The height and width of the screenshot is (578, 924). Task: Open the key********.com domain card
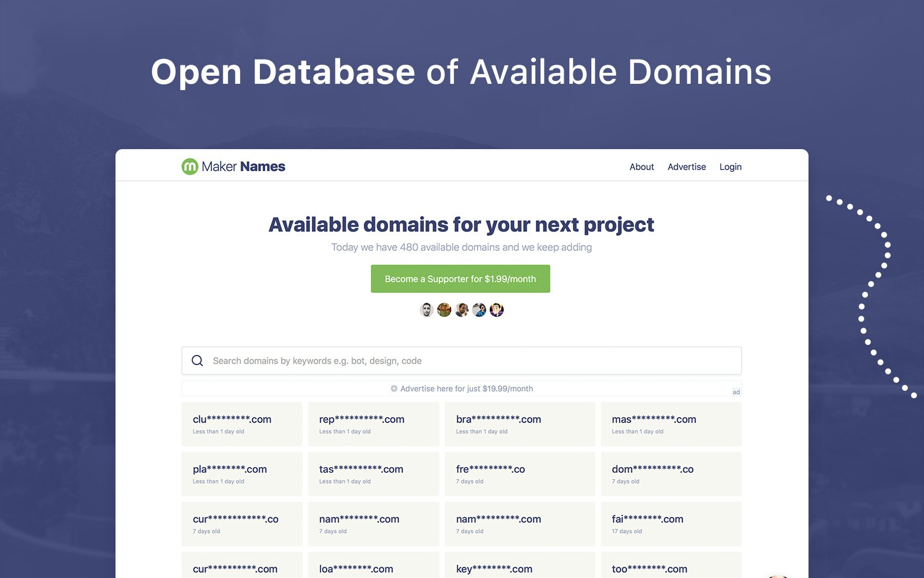[520, 565]
